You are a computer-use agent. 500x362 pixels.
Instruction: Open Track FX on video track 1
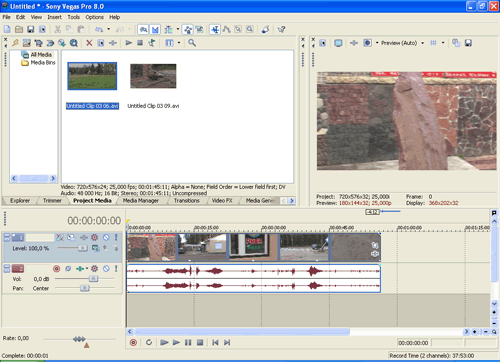(84, 237)
